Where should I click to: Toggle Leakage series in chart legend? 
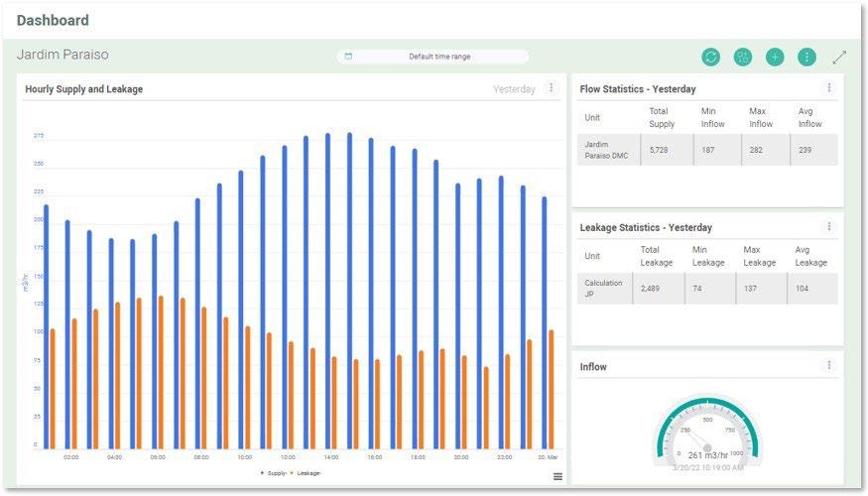tap(306, 473)
